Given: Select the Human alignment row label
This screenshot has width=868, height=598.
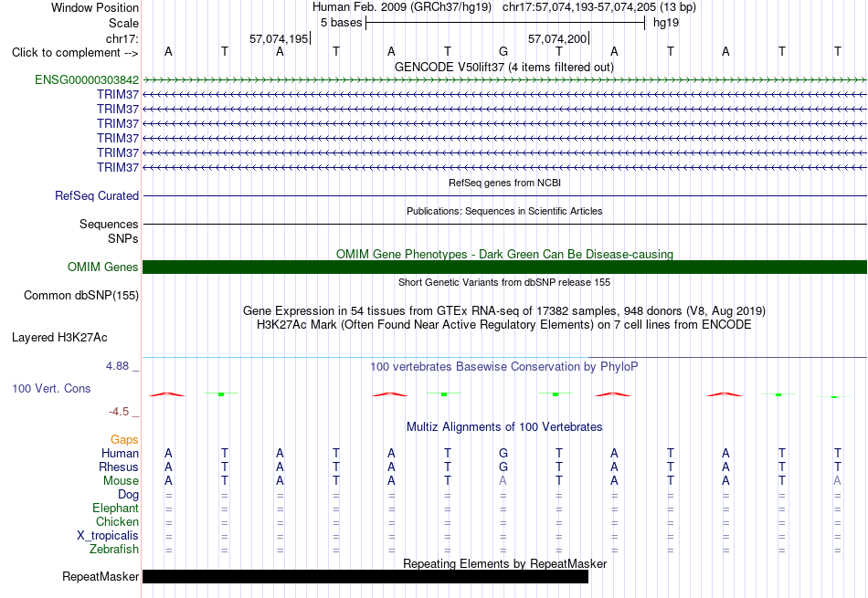Looking at the screenshot, I should [x=120, y=454].
